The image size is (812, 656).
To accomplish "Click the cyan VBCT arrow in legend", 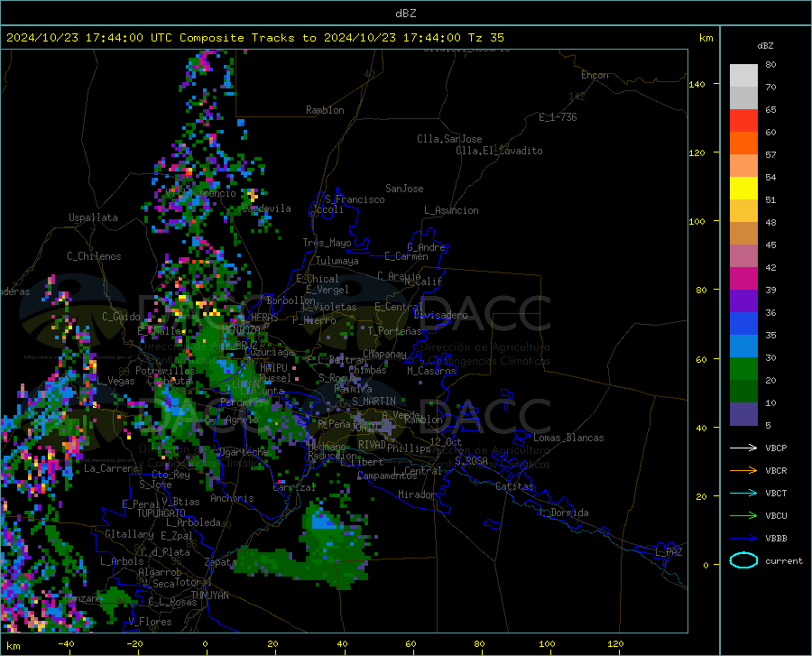I will 743,493.
